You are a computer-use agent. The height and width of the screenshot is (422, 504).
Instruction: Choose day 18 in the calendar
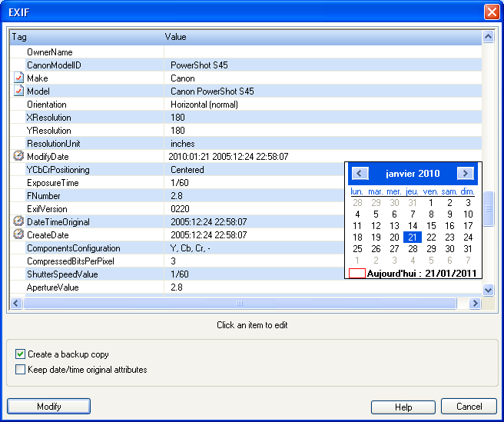pyautogui.click(x=357, y=237)
